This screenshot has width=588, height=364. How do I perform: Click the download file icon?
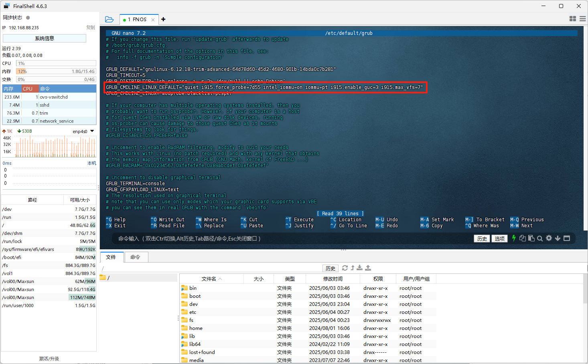tap(360, 268)
